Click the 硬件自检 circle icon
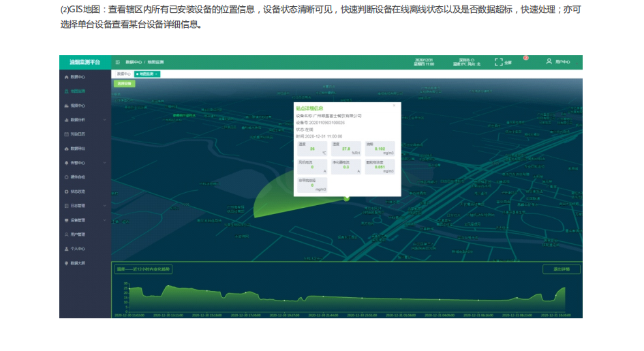This screenshot has height=351, width=644. 67,177
